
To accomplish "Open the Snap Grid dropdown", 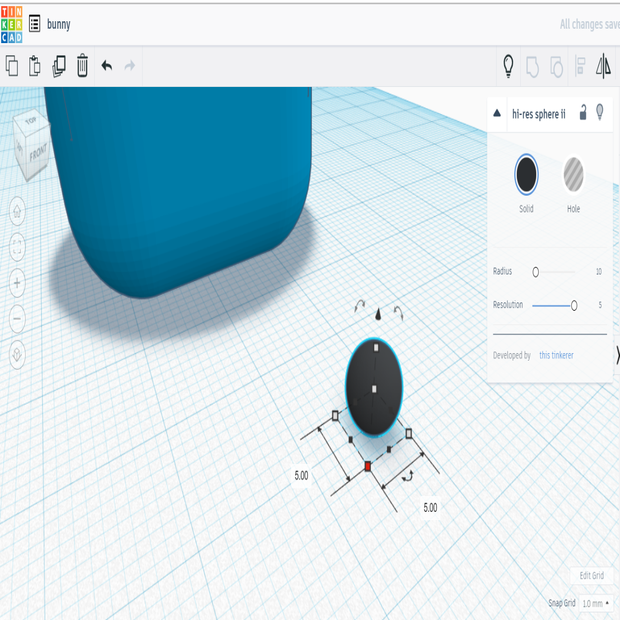I will (594, 603).
